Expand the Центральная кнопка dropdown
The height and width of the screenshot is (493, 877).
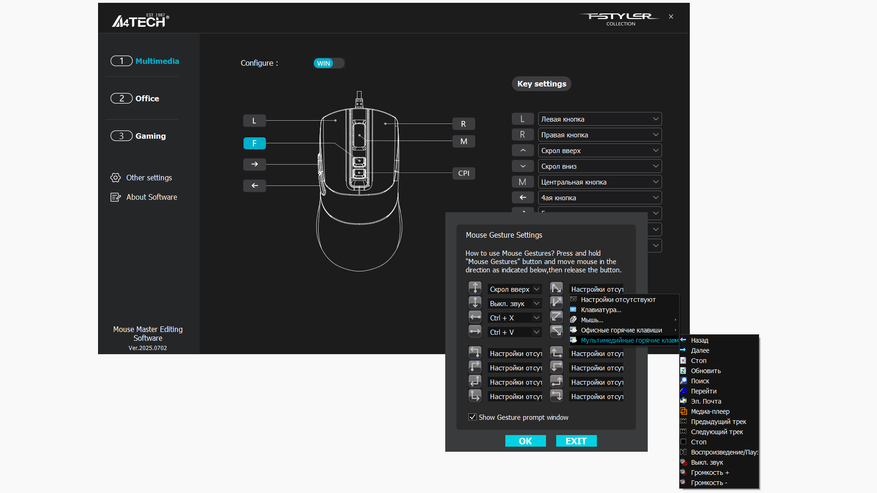pos(600,182)
